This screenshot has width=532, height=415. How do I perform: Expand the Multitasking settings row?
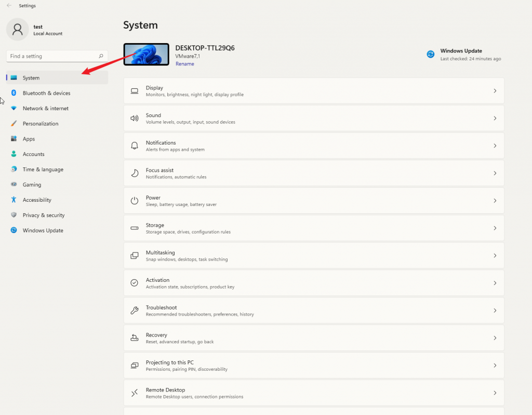[312, 255]
